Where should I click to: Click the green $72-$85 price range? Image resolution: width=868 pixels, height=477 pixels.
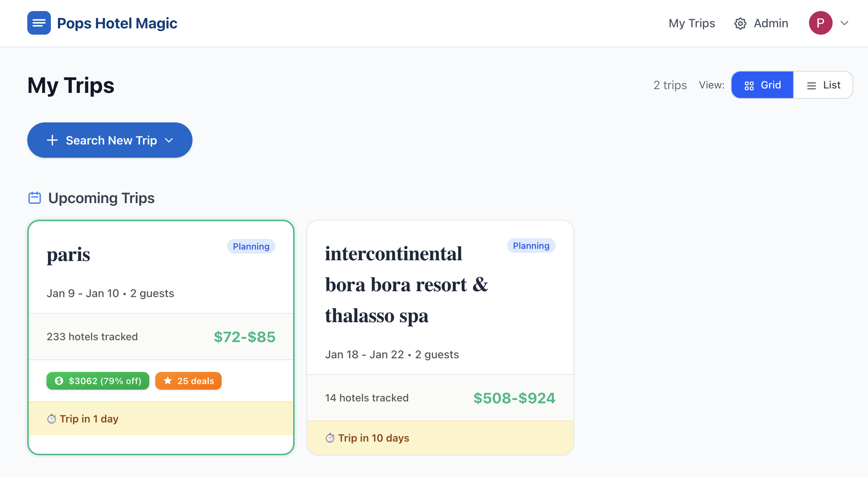pyautogui.click(x=244, y=337)
